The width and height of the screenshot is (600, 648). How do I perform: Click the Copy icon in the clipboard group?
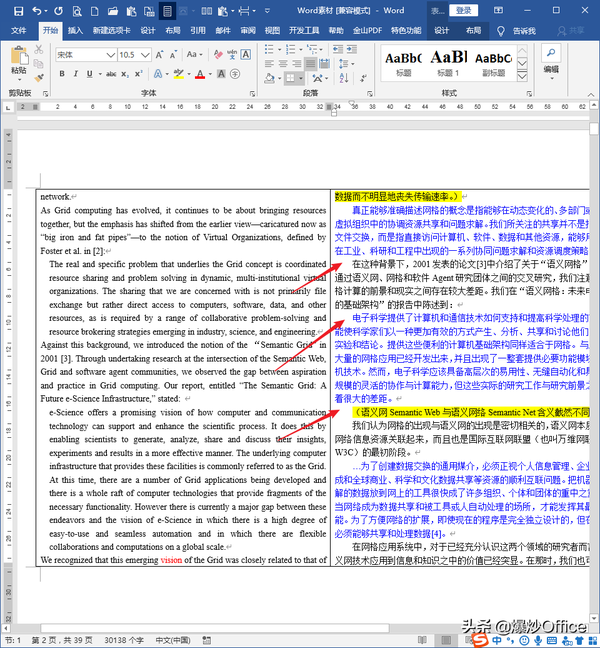tap(39, 64)
